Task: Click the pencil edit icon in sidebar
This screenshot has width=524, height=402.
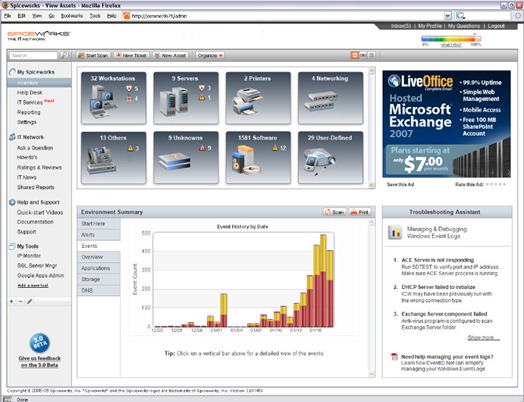Action: [x=30, y=301]
